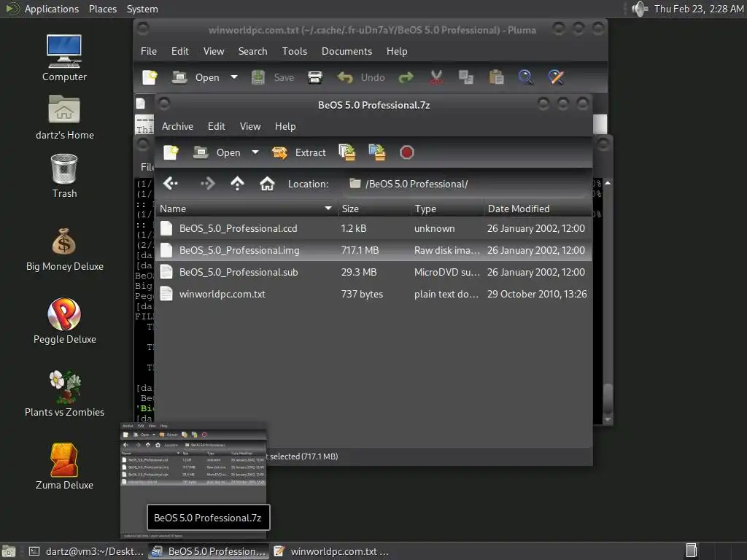Open dartz's Home folder icon
The width and height of the screenshot is (747, 560).
click(x=64, y=117)
